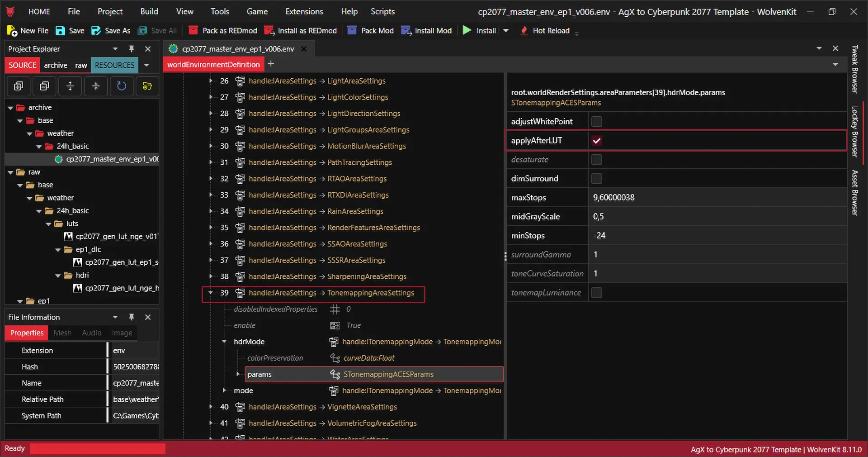Open the Build menu

pyautogui.click(x=149, y=12)
